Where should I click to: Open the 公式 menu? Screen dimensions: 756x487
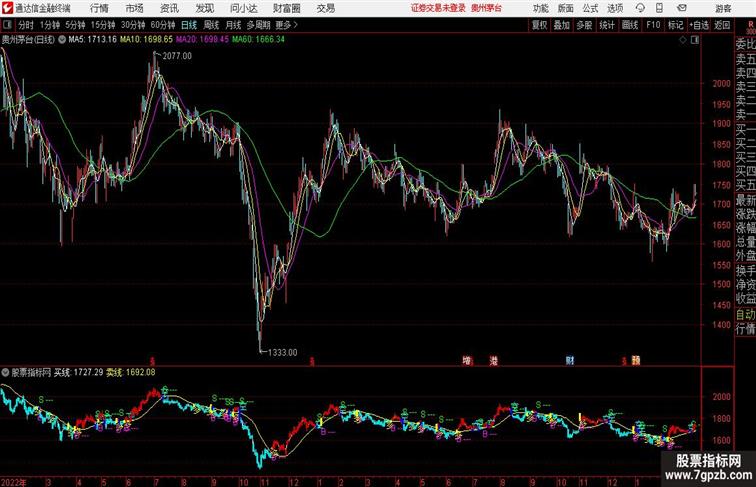[590, 8]
